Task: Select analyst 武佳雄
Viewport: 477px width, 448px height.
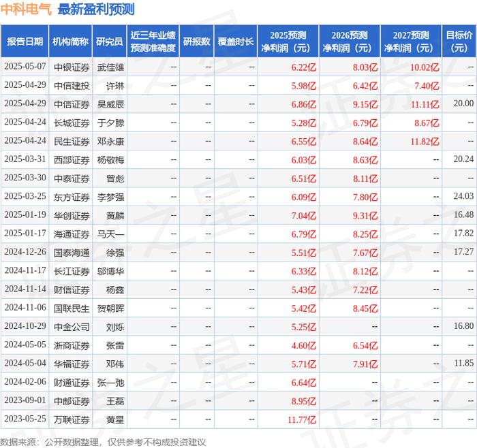Action: coord(110,67)
